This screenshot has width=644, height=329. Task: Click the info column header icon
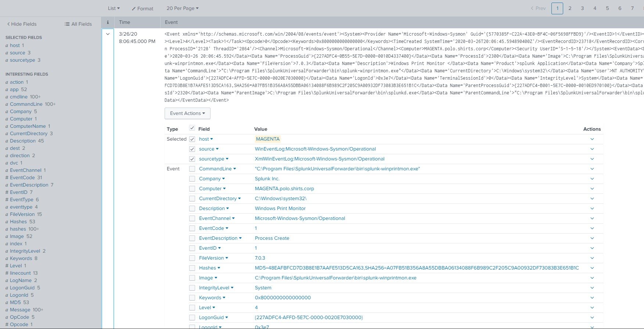pos(108,22)
